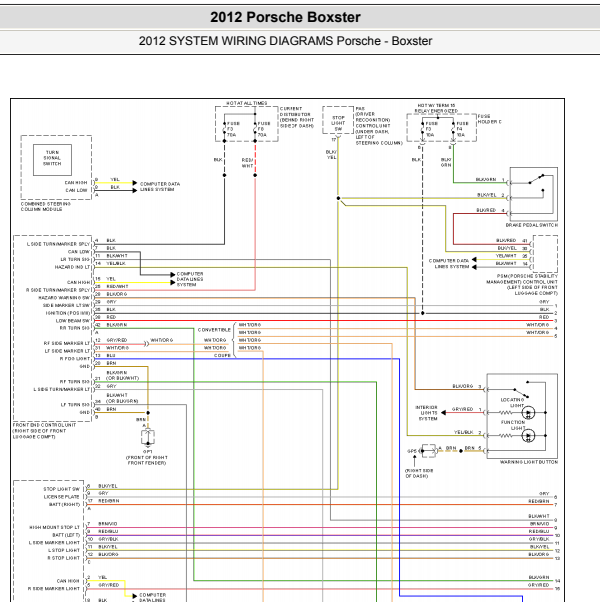Click the "SIDE MARKER LT SW" pin label
Viewport: 600px width, 602px height.
pyautogui.click(x=66, y=306)
